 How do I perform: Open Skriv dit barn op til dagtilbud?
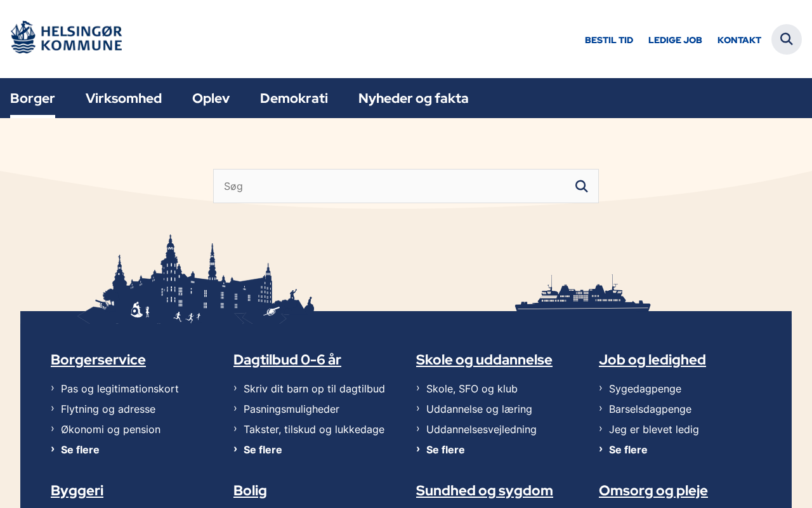coord(314,389)
